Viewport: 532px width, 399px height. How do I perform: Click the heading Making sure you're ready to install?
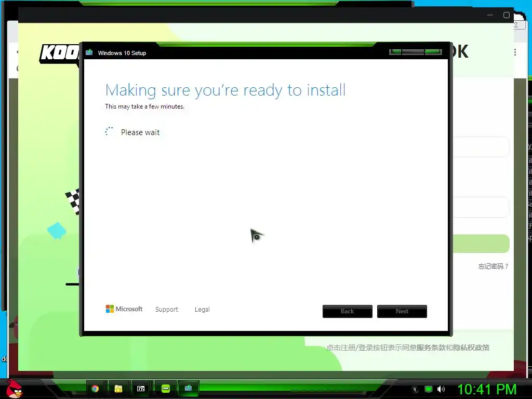(x=225, y=90)
